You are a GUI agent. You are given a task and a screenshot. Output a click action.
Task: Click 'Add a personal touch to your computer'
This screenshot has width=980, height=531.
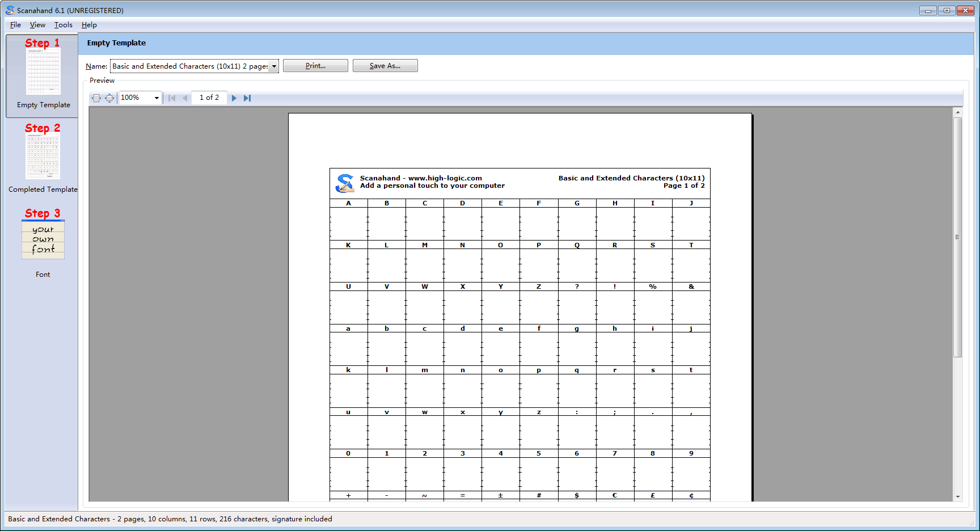pyautogui.click(x=432, y=186)
